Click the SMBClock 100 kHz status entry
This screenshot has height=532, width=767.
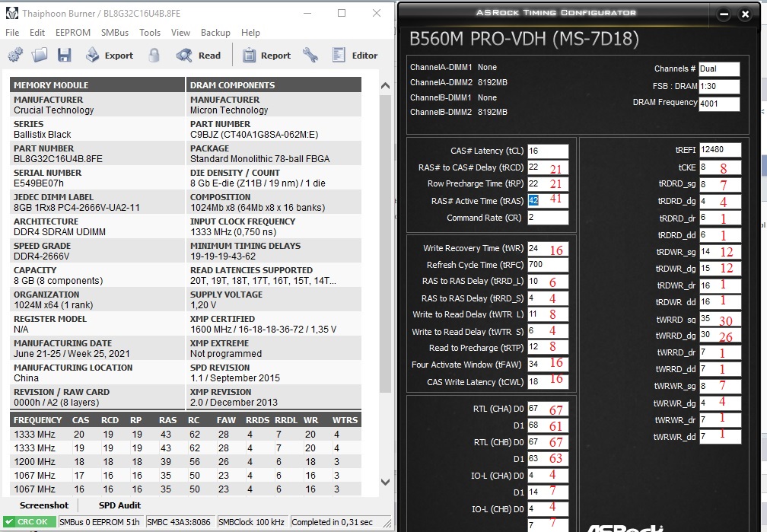251,521
